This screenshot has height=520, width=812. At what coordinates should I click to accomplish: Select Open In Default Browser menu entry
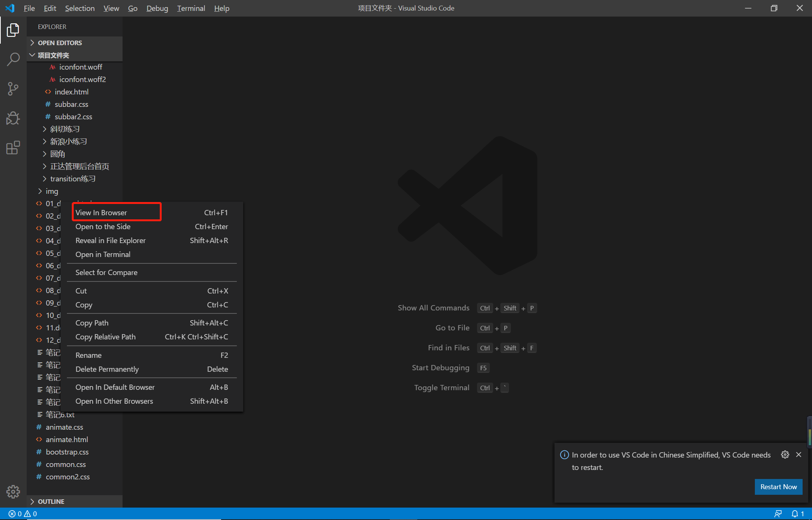(115, 387)
